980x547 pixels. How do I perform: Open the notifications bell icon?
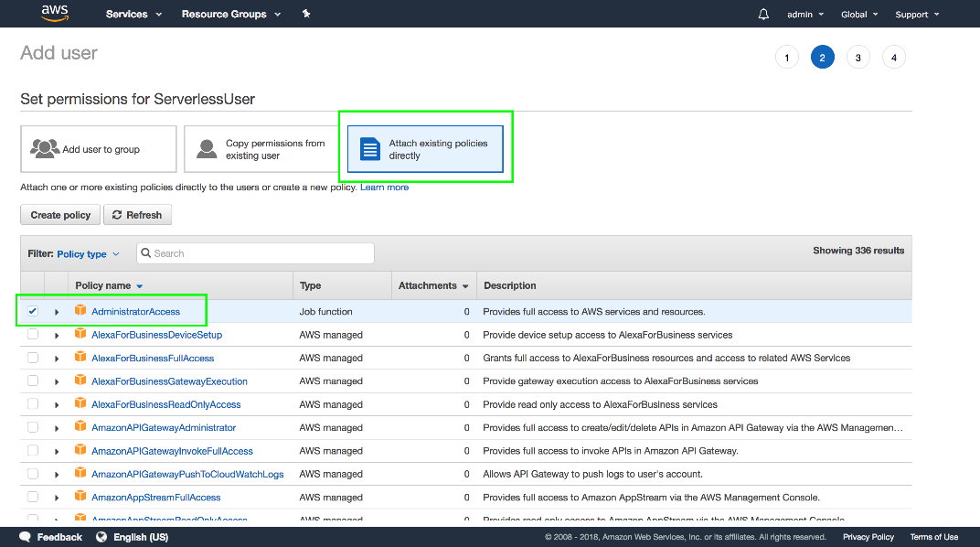click(763, 15)
